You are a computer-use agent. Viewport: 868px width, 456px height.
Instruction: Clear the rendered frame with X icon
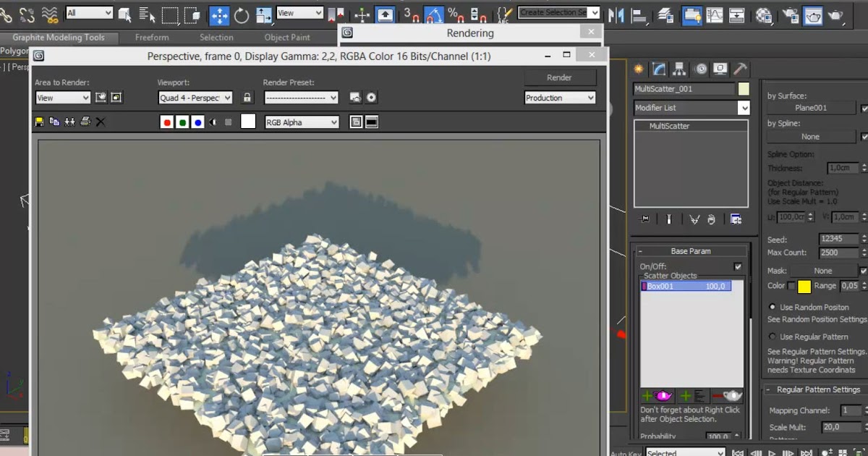point(101,122)
